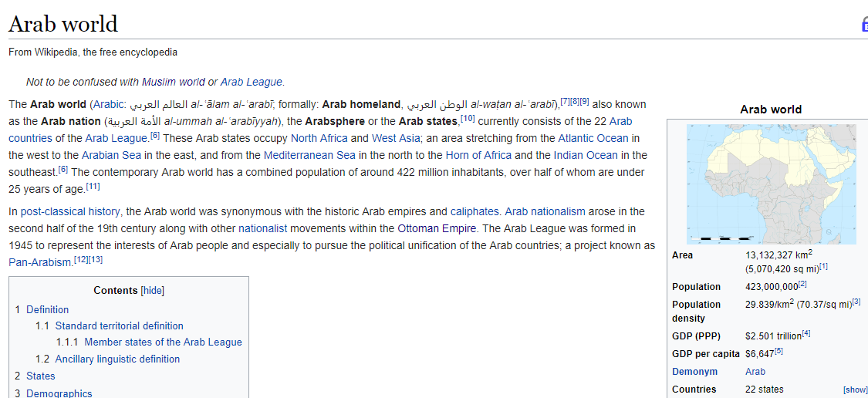Open citation [13] after Pan-Arabism

tap(95, 260)
